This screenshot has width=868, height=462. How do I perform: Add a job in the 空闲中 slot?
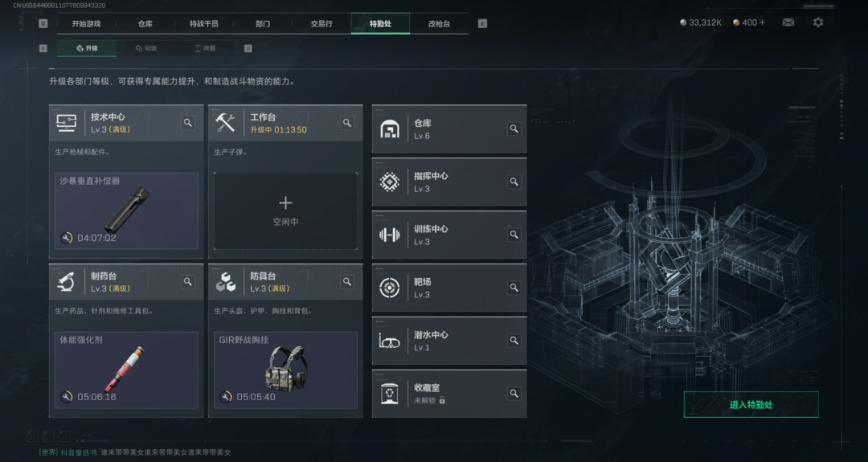click(x=285, y=211)
